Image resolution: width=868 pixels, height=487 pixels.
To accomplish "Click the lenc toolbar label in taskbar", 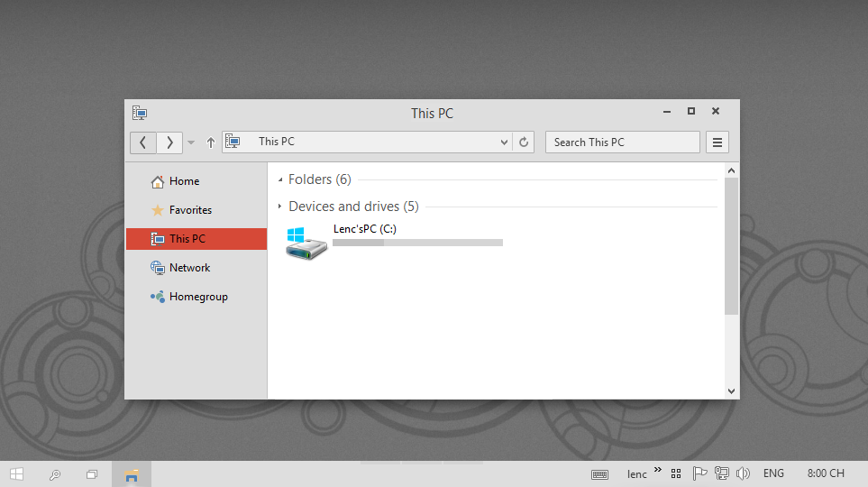I will point(636,474).
